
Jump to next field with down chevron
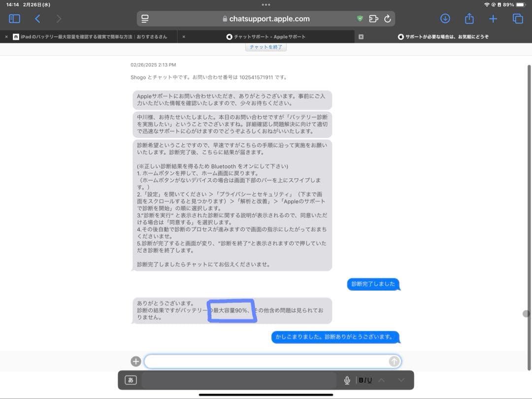(x=401, y=380)
